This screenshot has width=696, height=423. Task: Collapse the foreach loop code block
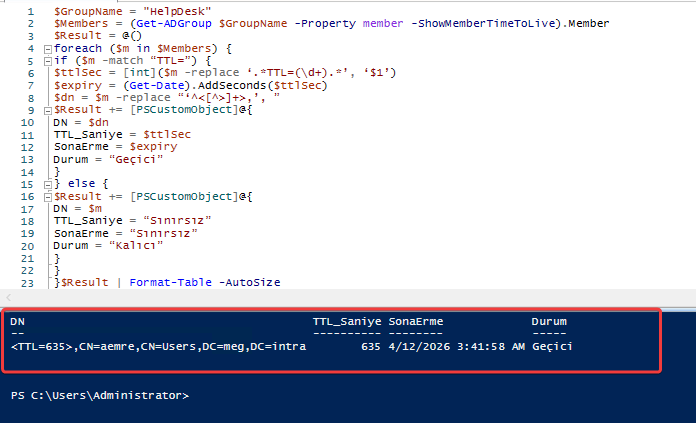click(47, 48)
